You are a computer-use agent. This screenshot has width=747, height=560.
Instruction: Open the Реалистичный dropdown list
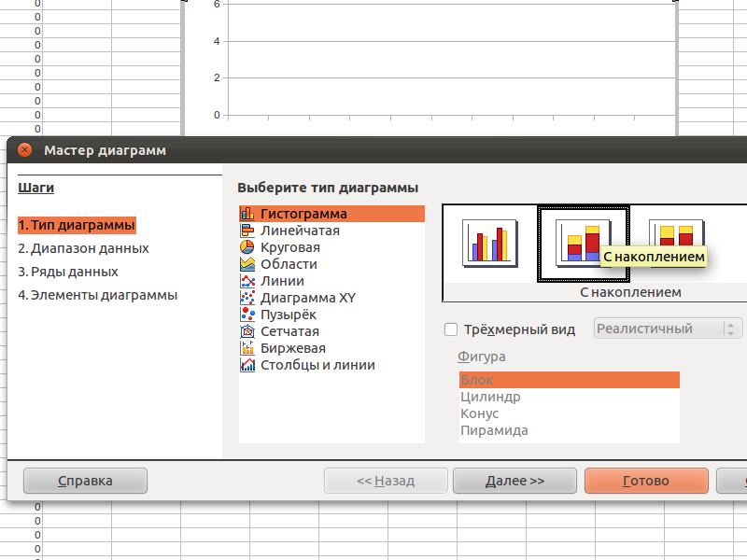point(668,329)
